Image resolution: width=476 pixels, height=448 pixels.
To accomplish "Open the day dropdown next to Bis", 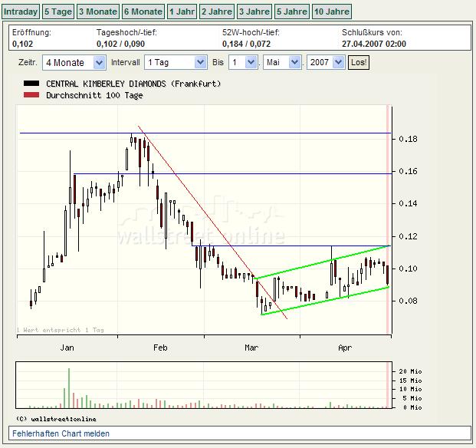I will click(x=242, y=62).
